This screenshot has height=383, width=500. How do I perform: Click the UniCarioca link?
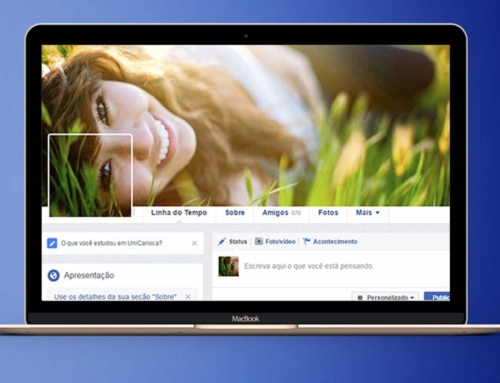tap(145, 243)
